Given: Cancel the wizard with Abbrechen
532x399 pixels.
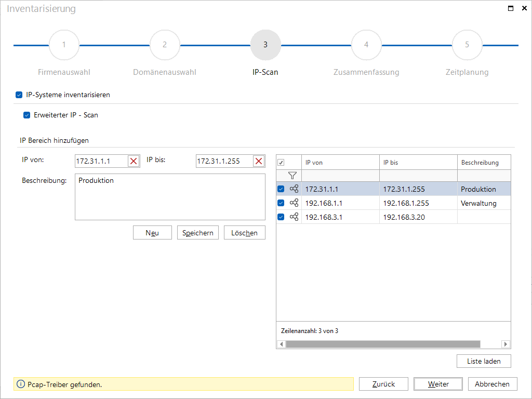Looking at the screenshot, I should (x=493, y=384).
